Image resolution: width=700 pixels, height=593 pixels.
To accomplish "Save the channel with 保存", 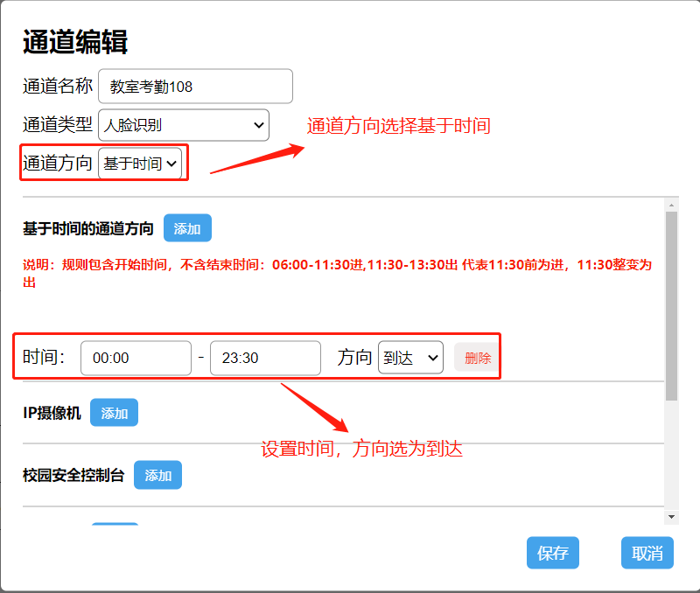I will [552, 553].
